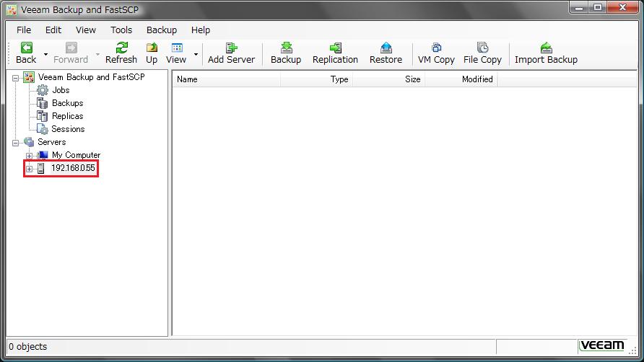Click the application icon in the title bar
This screenshot has width=644, height=362.
pos(12,9)
